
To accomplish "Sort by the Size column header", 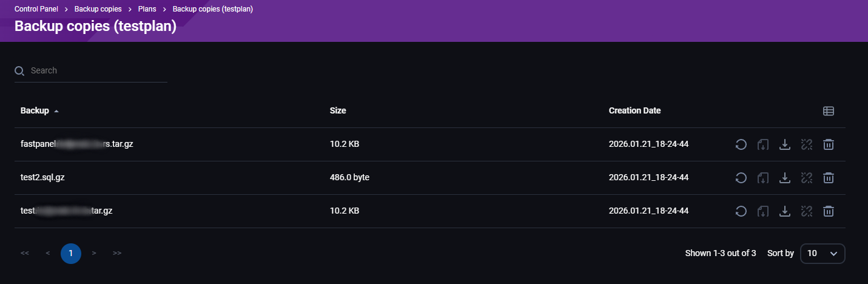I will (x=338, y=111).
